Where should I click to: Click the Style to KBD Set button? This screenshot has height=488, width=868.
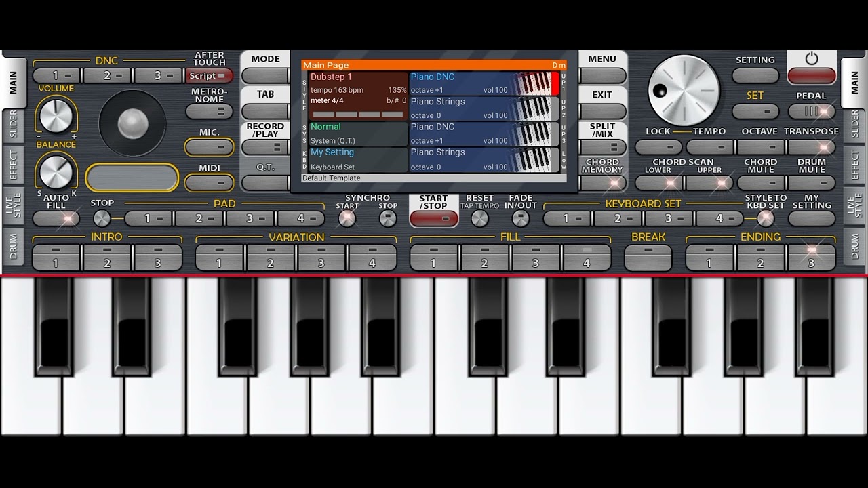coord(765,218)
